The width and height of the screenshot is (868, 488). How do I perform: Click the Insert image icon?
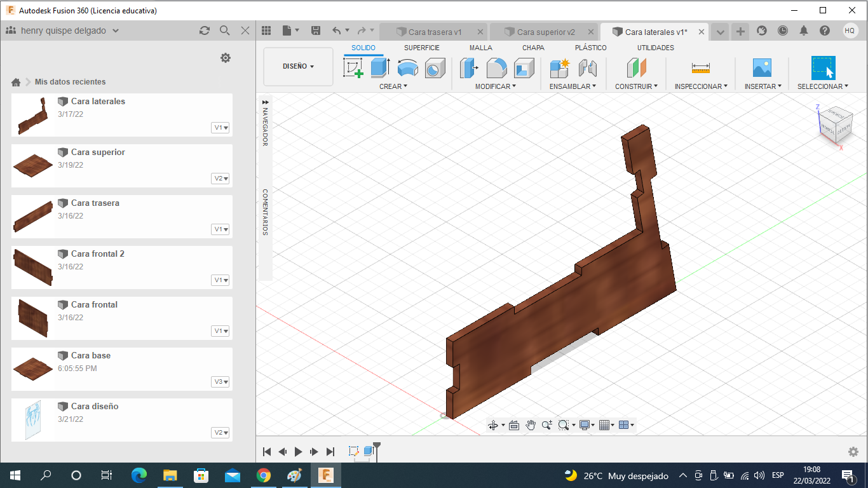tap(762, 68)
